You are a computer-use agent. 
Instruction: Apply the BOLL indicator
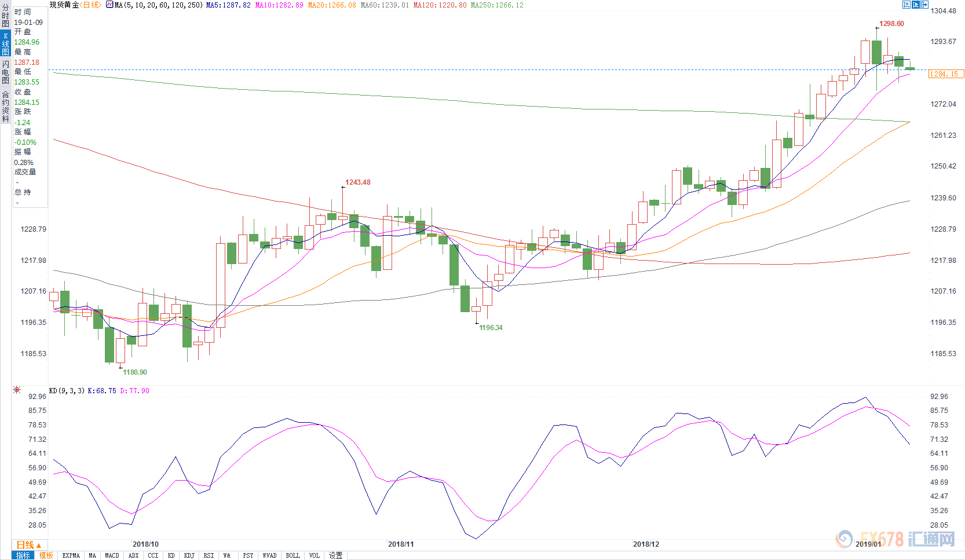click(293, 555)
